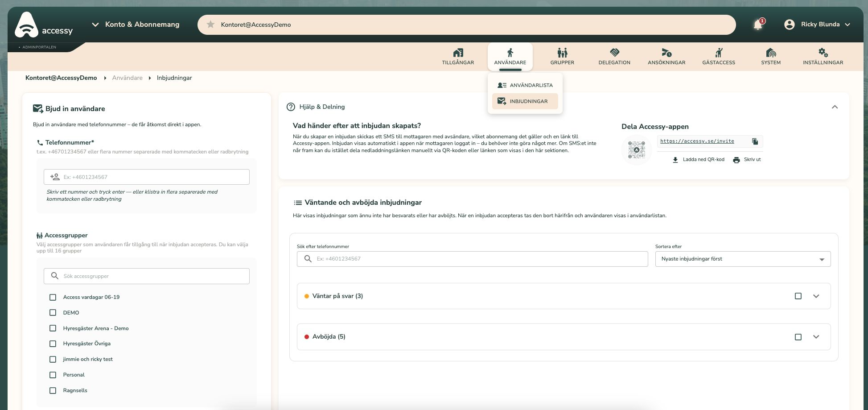
Task: Click the phone number input field
Action: [147, 177]
